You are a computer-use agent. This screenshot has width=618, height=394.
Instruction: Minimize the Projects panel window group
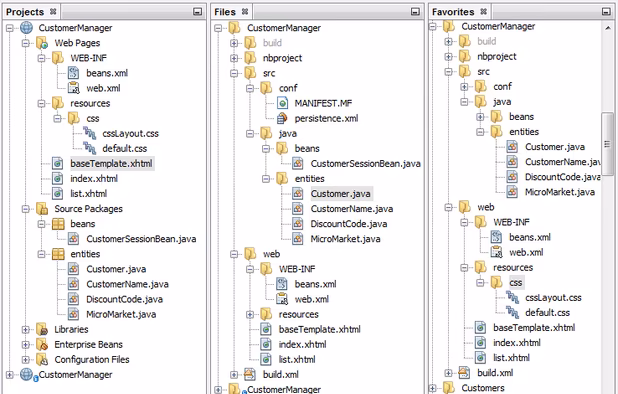[x=197, y=12]
